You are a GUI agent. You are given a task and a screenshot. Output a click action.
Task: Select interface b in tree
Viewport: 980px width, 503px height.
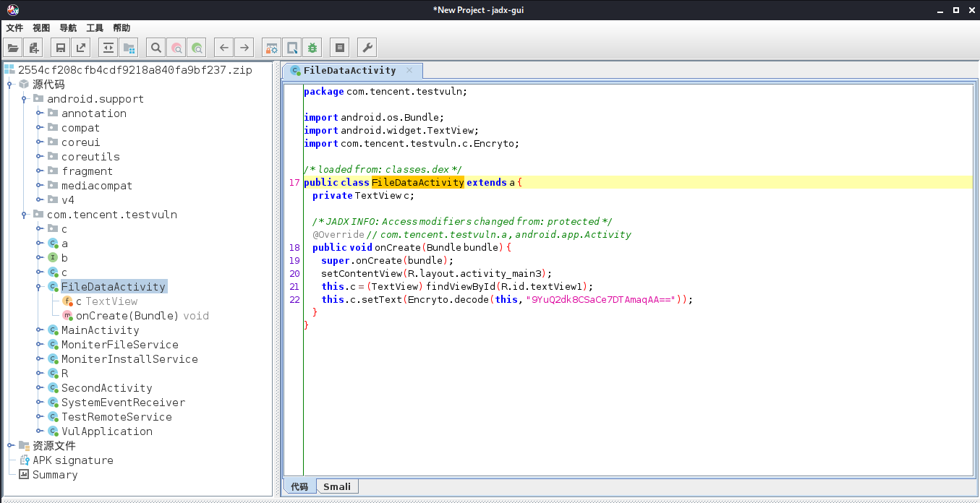[64, 258]
